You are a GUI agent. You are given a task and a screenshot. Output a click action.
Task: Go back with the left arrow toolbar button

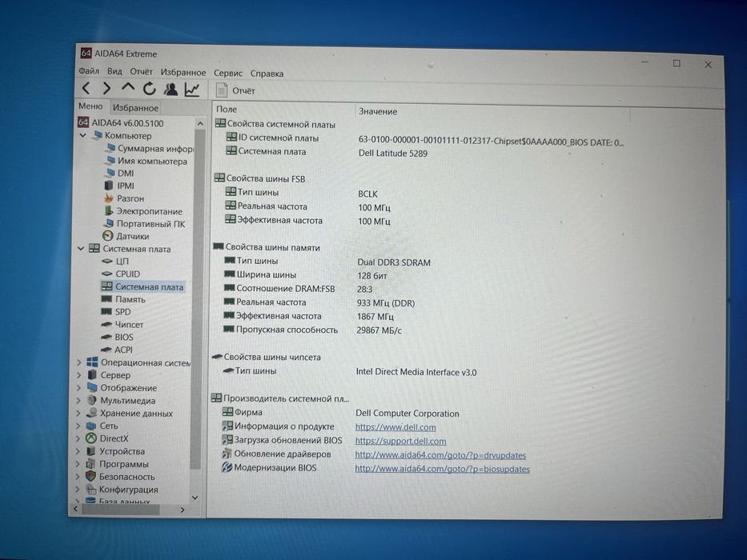point(86,88)
